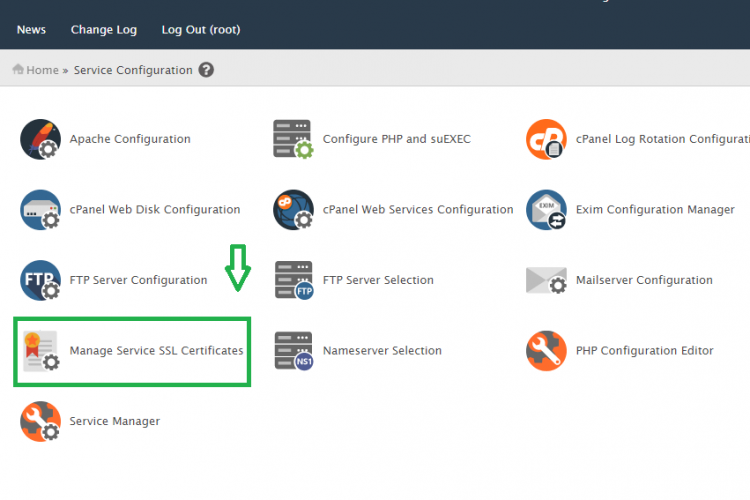The height and width of the screenshot is (500, 750).
Task: Launch the Service Manager icon
Action: [41, 421]
